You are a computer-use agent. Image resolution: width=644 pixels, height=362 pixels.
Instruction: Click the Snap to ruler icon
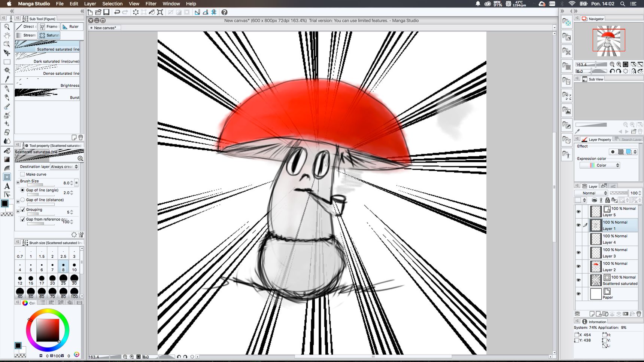tap(197, 12)
